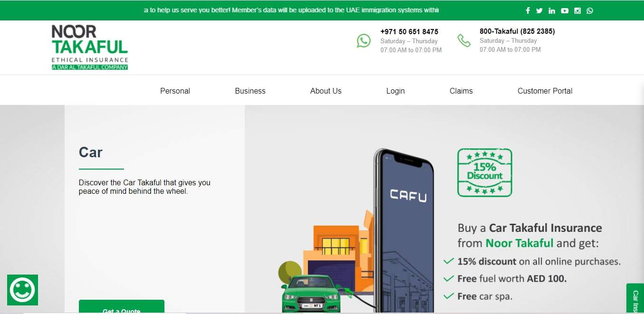The image size is (644, 314).
Task: Go to the Login menu item
Action: pyautogui.click(x=395, y=91)
